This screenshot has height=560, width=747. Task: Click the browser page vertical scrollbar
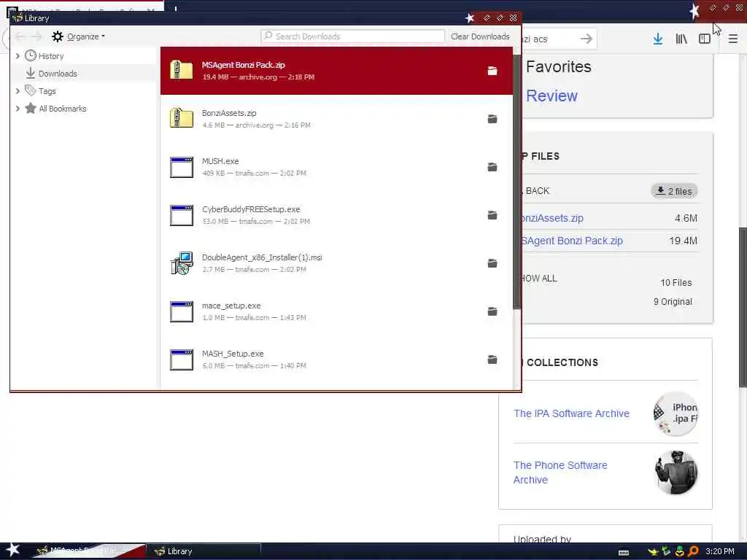pyautogui.click(x=742, y=307)
